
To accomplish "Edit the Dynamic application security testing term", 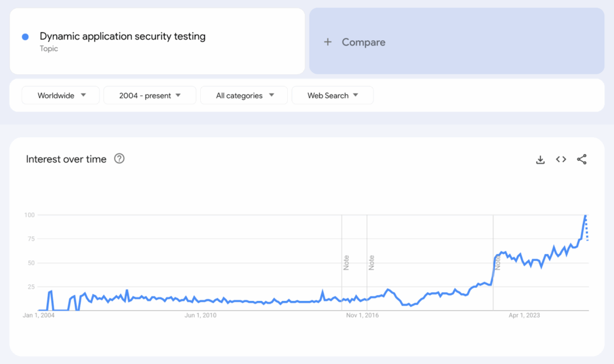I will click(x=123, y=37).
